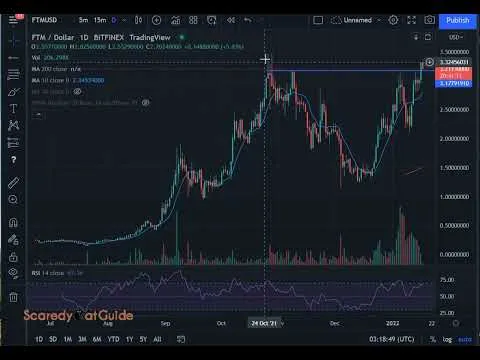Select the crosshair cursor tool

coord(13,41)
